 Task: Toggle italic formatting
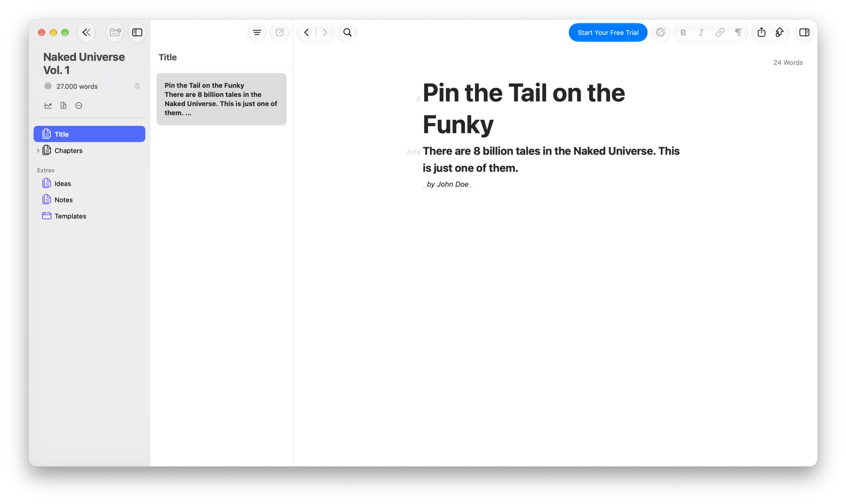point(701,32)
